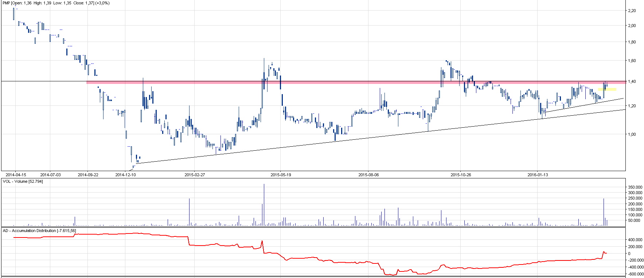Click the 400.000 label on AD axis
Screen dimensions: 644x278
[635, 240]
